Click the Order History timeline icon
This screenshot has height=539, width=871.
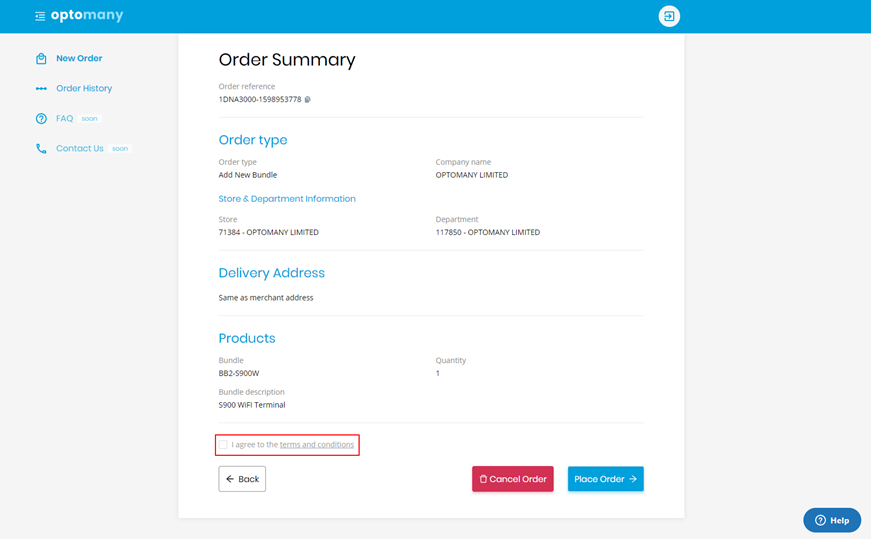(x=41, y=88)
